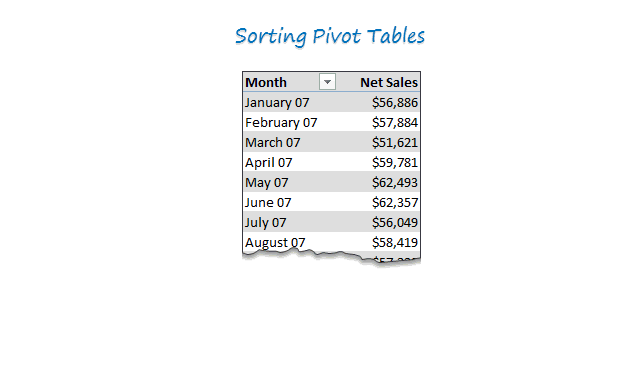Click the $62,493 net sales cell
Viewport: 636px width, 392px height.
tap(395, 183)
